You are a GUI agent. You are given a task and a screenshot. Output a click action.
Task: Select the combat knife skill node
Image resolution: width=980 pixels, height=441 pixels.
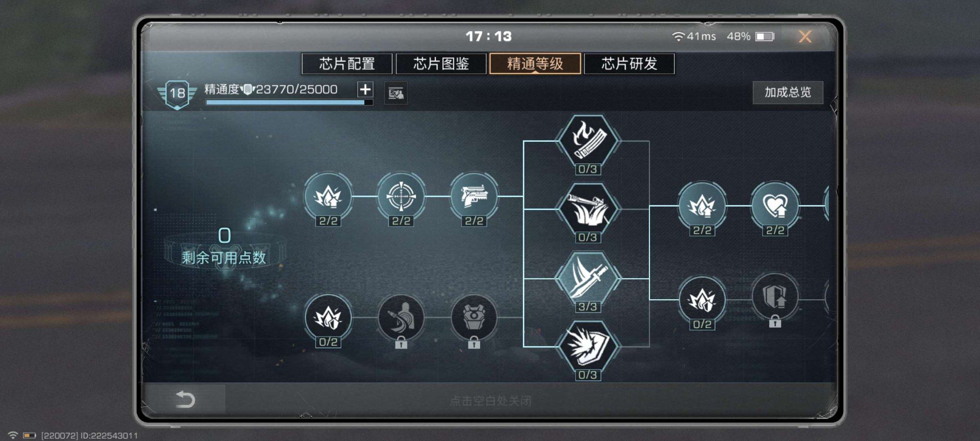click(x=588, y=278)
